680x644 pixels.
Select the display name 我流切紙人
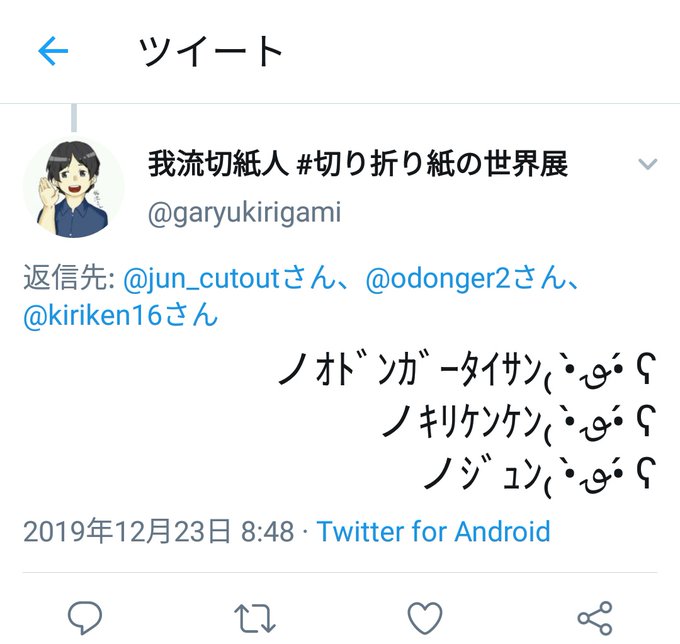(218, 164)
